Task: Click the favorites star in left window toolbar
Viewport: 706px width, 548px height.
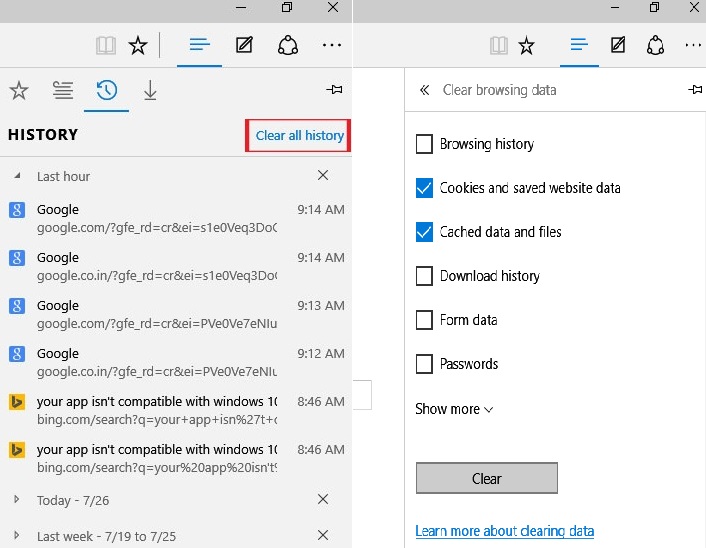Action: point(138,45)
